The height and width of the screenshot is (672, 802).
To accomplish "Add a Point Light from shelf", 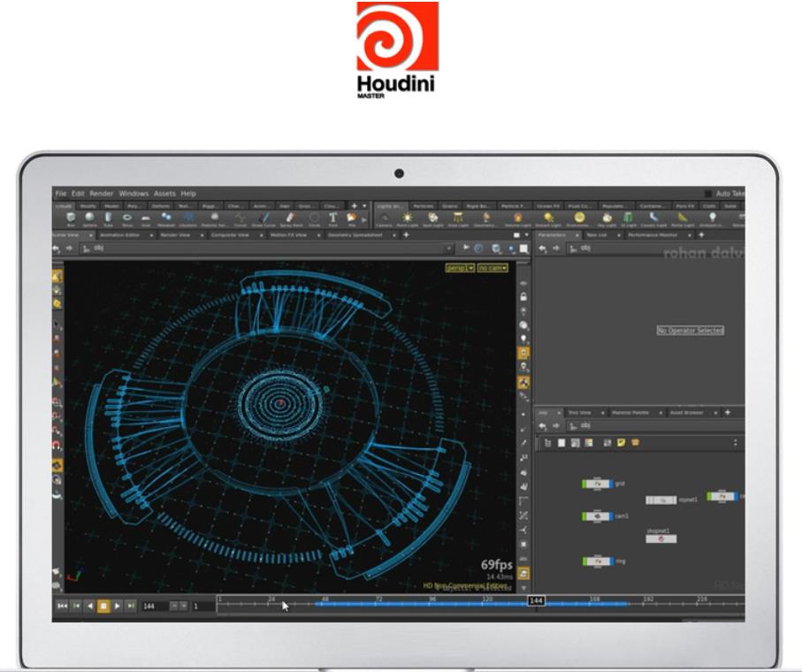I will [408, 218].
